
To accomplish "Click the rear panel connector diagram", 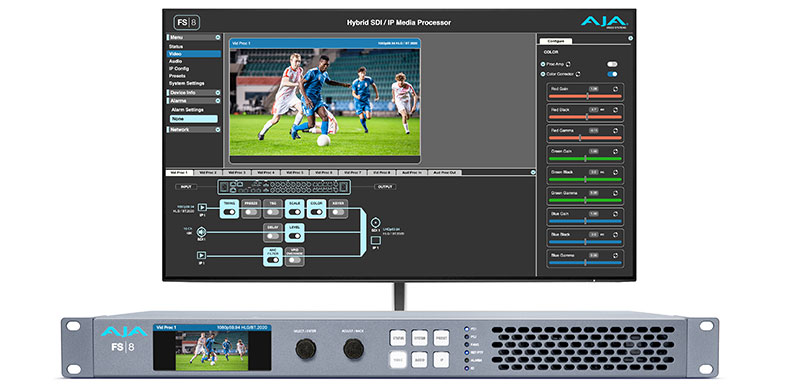I will click(x=284, y=187).
